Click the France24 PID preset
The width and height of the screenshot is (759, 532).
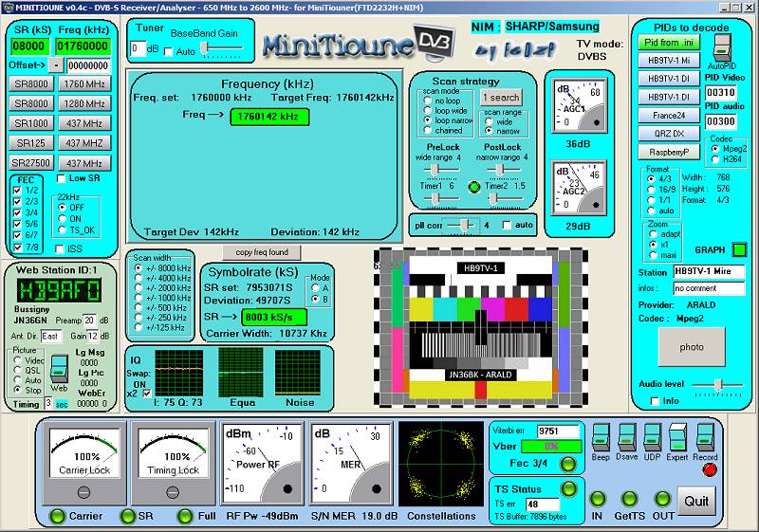point(669,115)
